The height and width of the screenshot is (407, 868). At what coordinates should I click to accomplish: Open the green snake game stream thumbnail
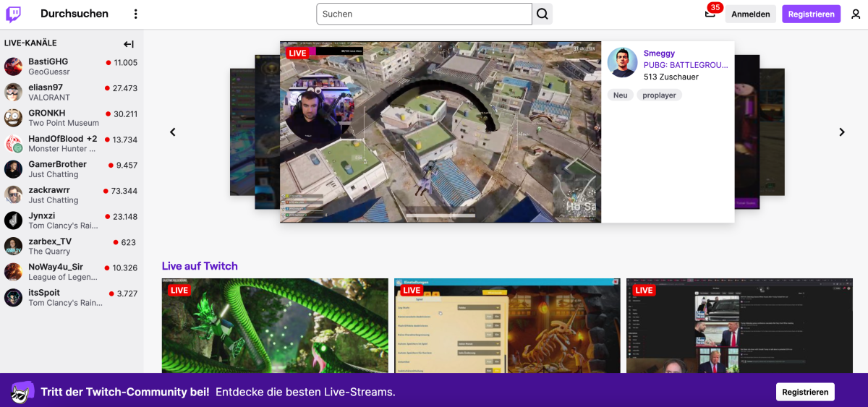(275, 325)
